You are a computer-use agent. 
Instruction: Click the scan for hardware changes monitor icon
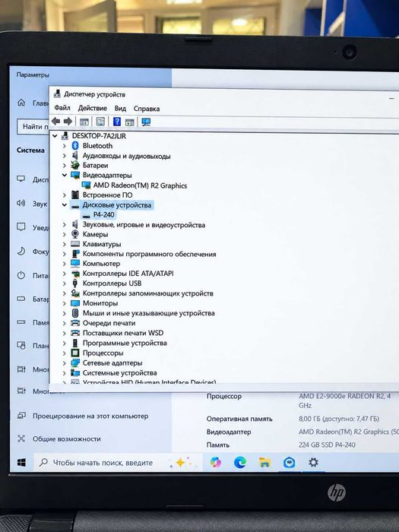pyautogui.click(x=146, y=122)
